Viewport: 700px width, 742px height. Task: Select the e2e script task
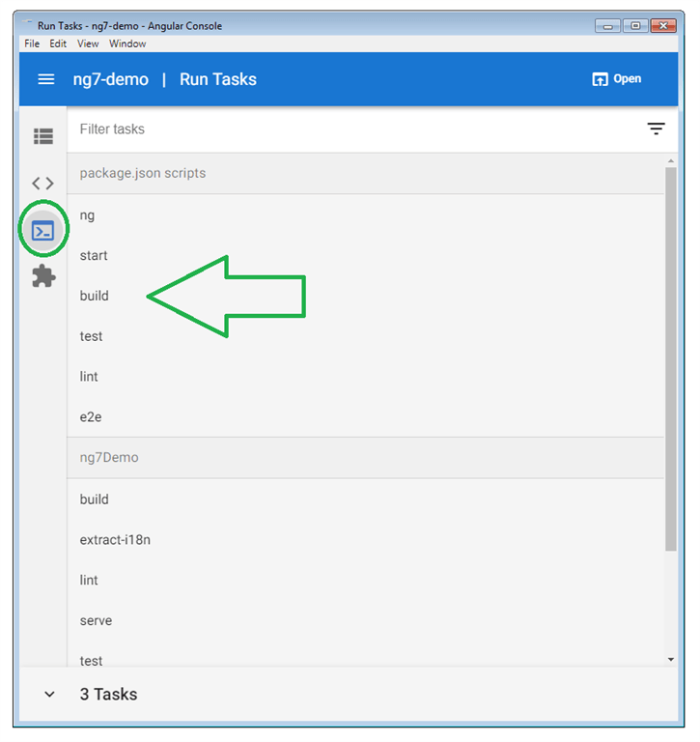[x=365, y=417]
